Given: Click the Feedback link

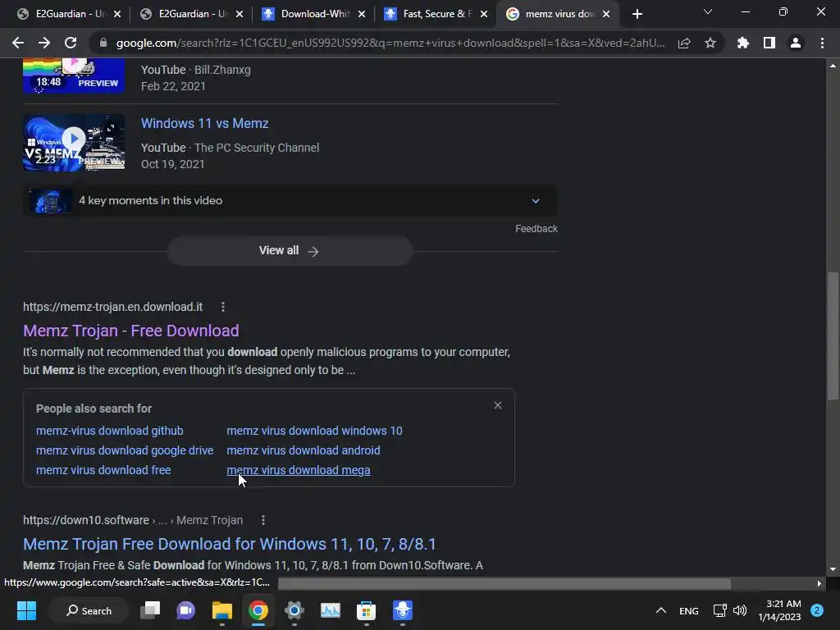Looking at the screenshot, I should point(536,229).
